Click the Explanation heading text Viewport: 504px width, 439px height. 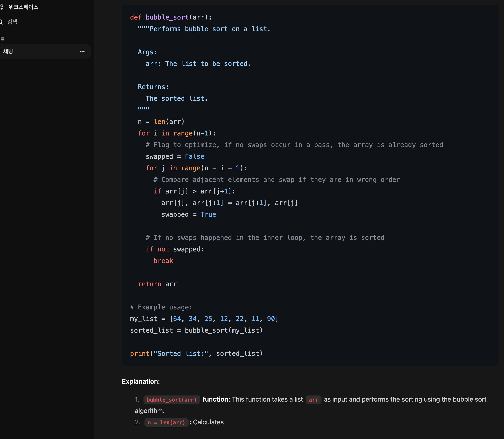[x=141, y=381]
